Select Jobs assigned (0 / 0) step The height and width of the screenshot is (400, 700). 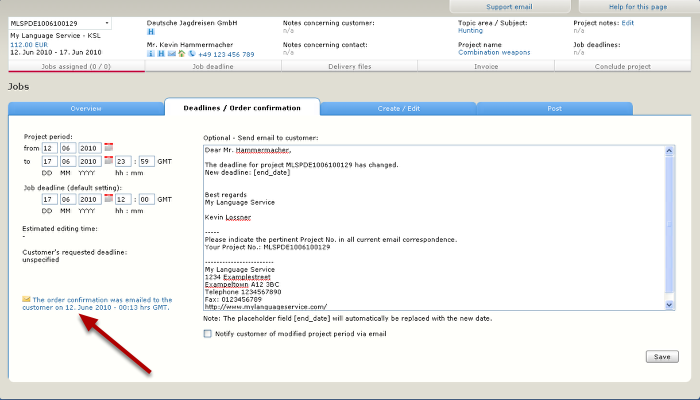tap(76, 67)
